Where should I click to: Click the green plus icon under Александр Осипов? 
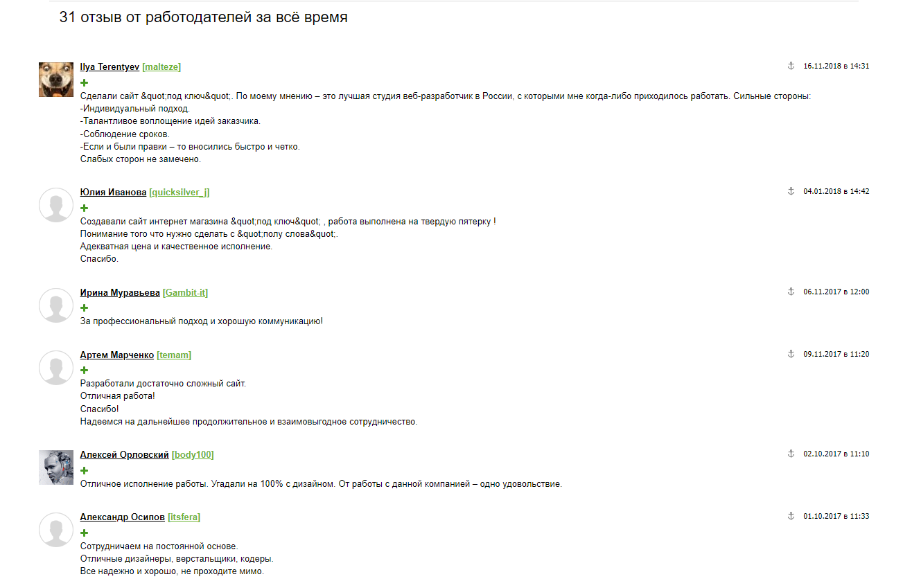pos(85,533)
